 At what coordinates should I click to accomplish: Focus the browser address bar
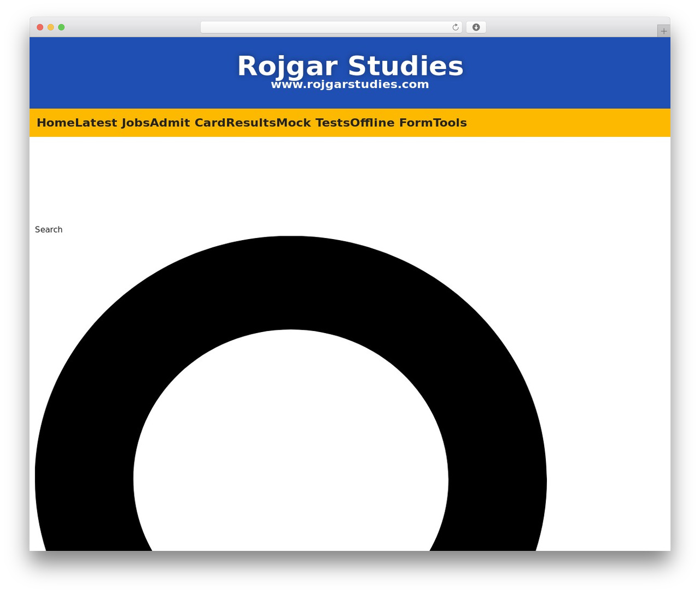coord(331,27)
